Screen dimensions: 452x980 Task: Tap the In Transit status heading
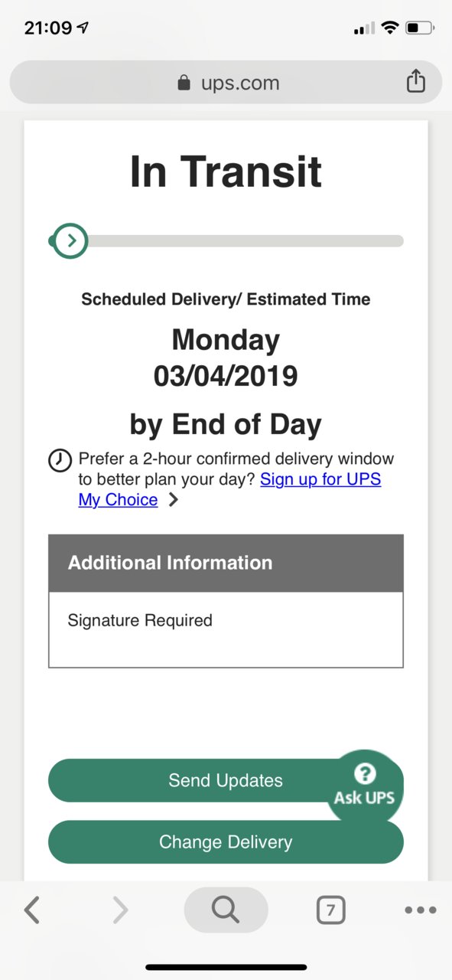[x=226, y=171]
